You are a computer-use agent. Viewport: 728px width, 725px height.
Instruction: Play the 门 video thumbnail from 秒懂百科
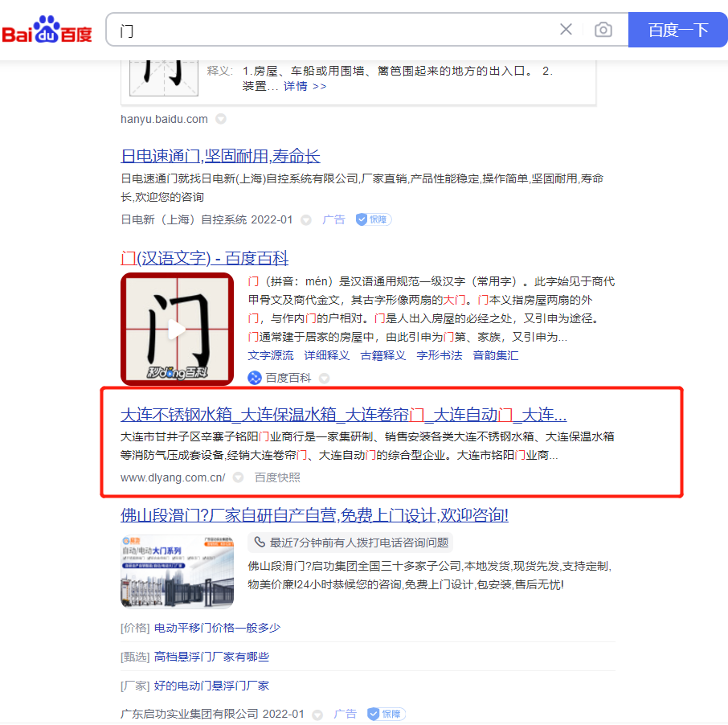177,330
